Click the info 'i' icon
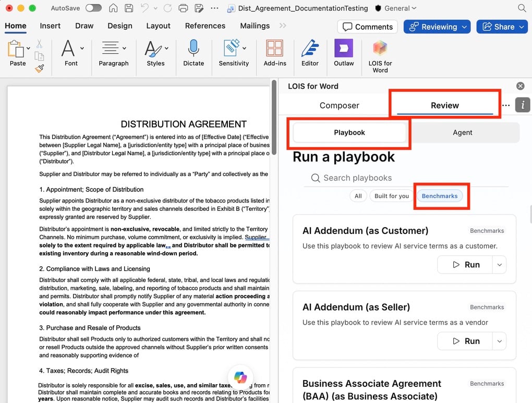 pos(523,105)
